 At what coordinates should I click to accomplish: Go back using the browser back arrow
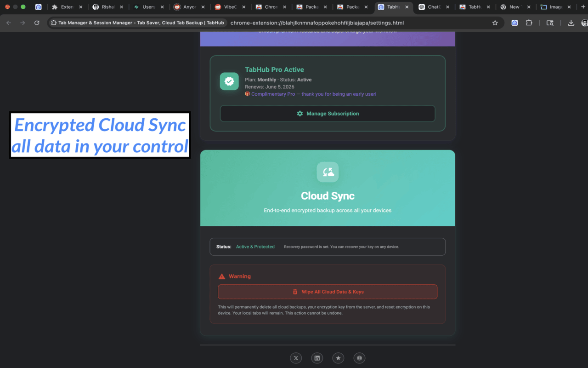pos(8,23)
